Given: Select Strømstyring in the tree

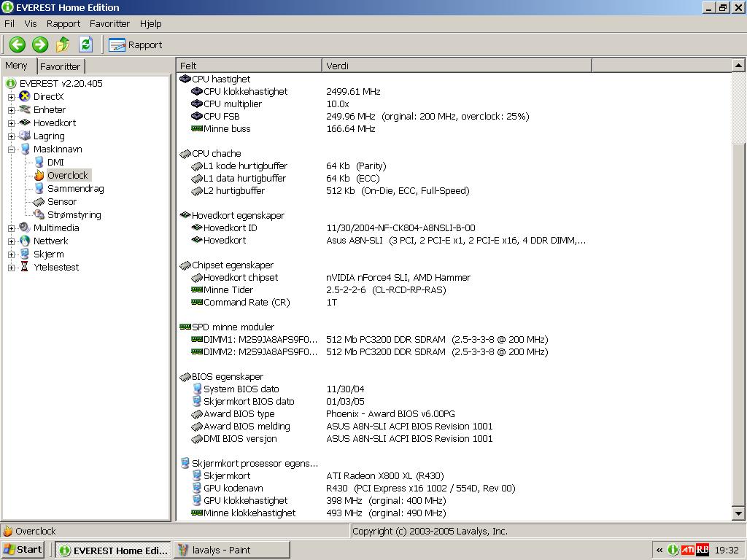Looking at the screenshot, I should coord(74,215).
